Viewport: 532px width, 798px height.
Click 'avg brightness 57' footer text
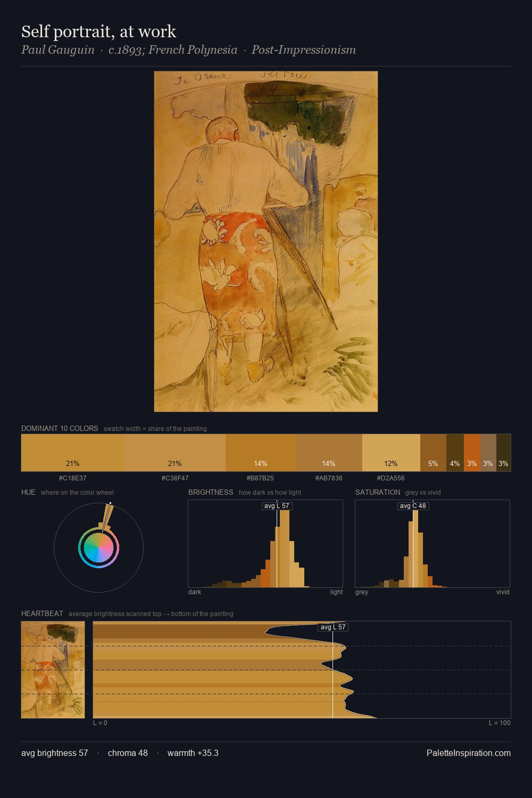pos(55,753)
